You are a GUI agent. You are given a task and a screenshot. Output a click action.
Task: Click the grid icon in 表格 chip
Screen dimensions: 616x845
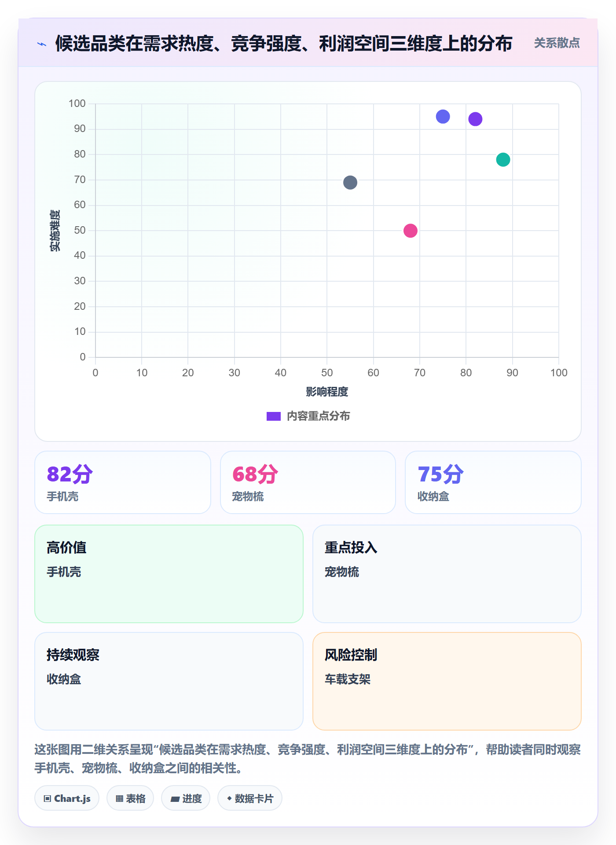[x=119, y=799]
